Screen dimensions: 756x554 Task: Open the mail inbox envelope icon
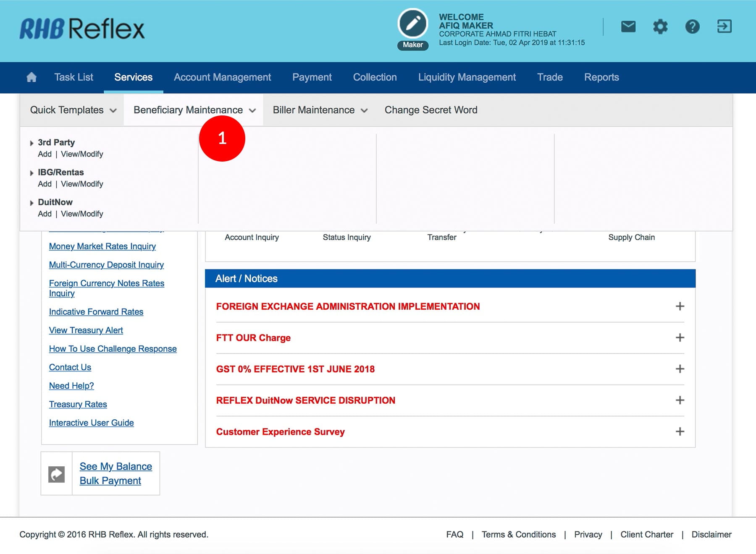point(628,27)
